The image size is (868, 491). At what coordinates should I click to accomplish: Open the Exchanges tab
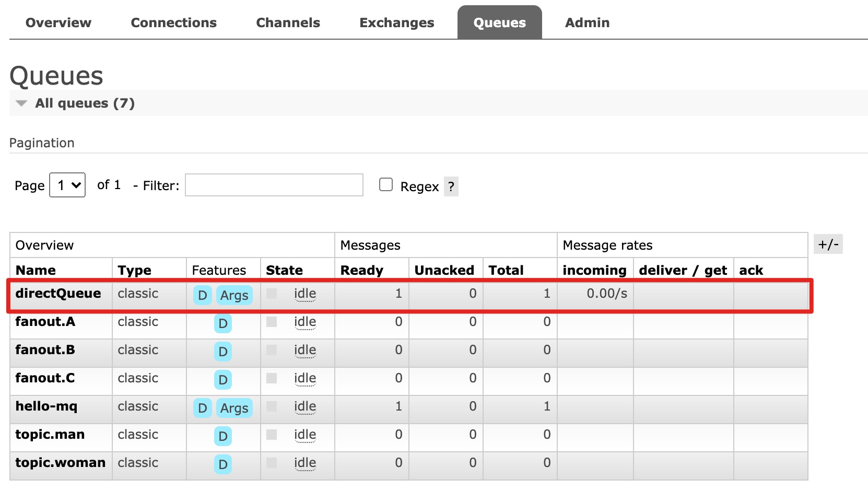(x=396, y=22)
